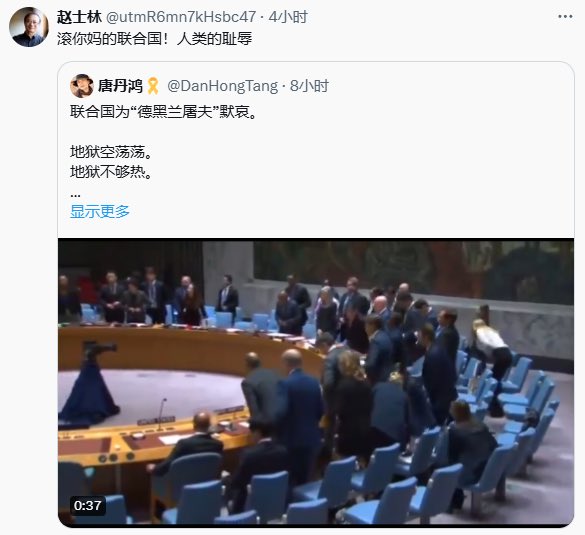Image resolution: width=585 pixels, height=535 pixels.
Task: Open 唐丹鸿's display name
Action: click(120, 86)
